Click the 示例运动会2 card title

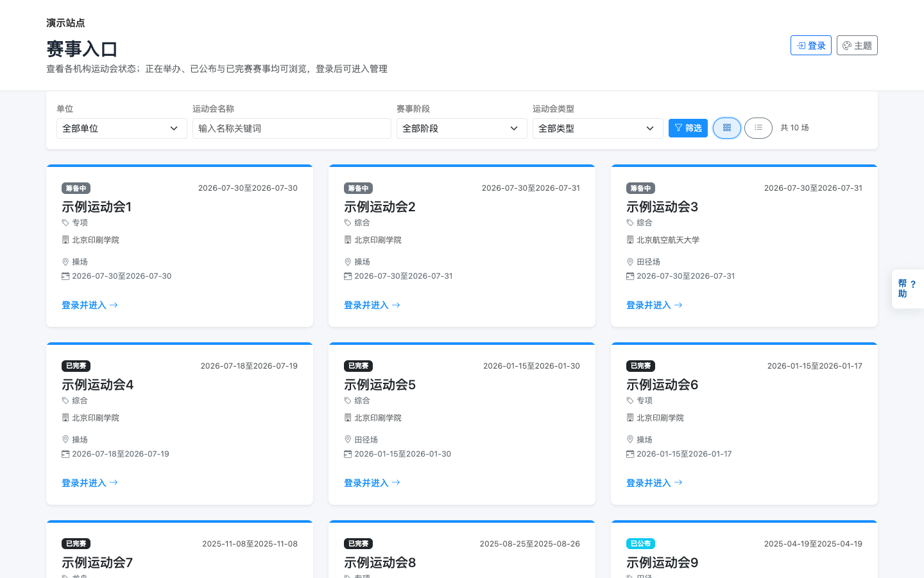[x=380, y=207]
